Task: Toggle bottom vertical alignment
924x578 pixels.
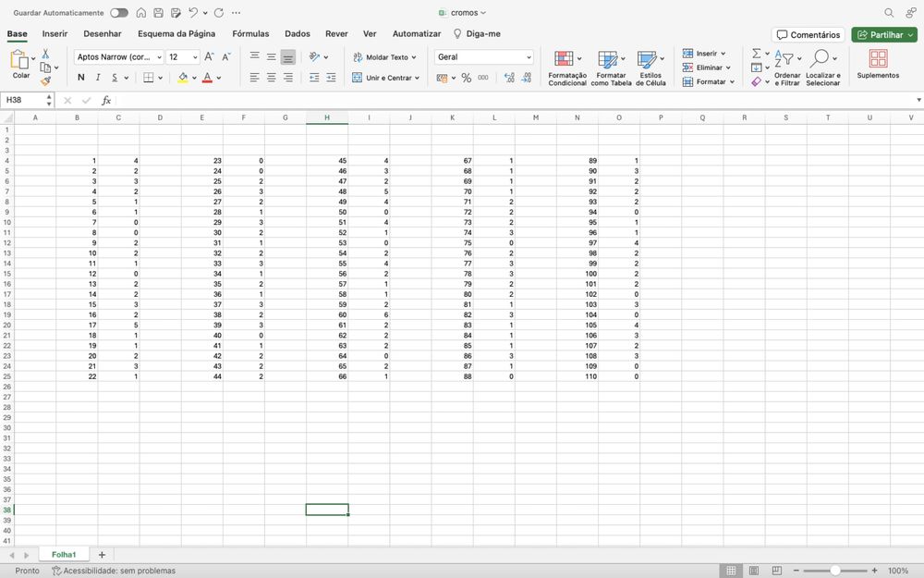Action: 287,57
